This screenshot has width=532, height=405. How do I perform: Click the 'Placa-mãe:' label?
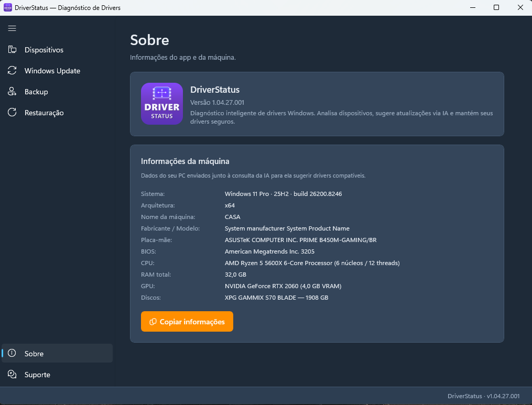tap(156, 240)
